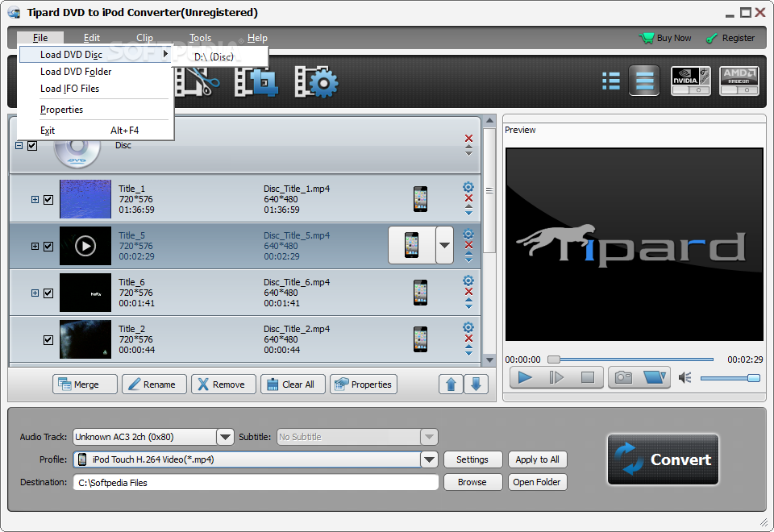
Task: Remove Title_6 with its red X
Action: pos(468,292)
